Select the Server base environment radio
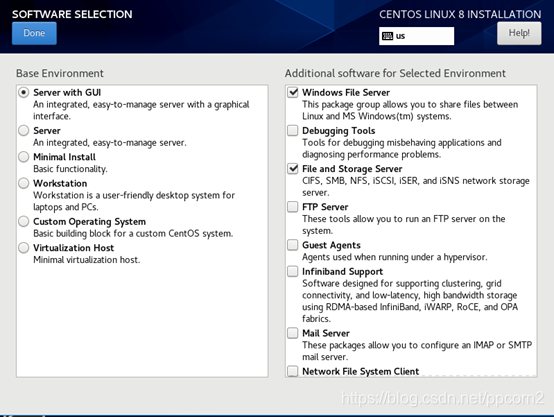554x417 pixels. [24, 131]
